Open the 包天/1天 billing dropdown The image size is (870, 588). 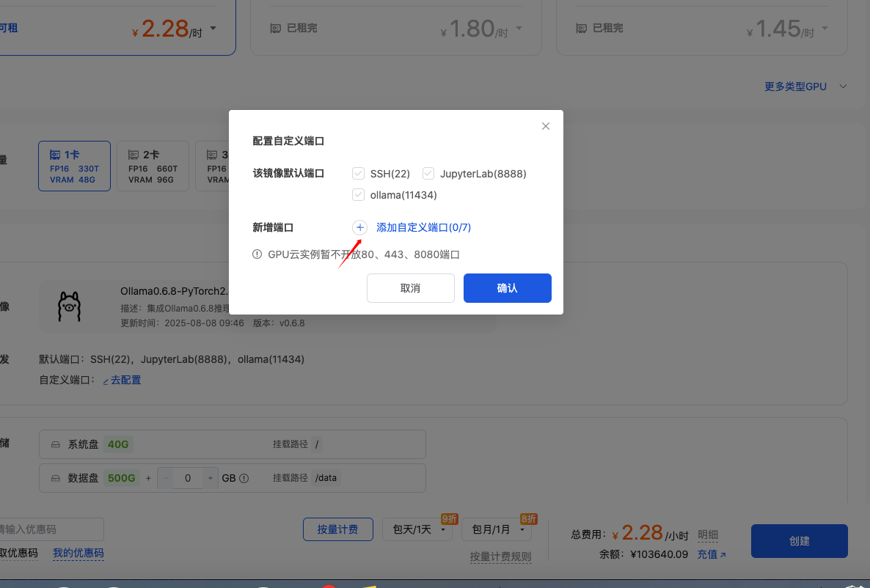[417, 529]
